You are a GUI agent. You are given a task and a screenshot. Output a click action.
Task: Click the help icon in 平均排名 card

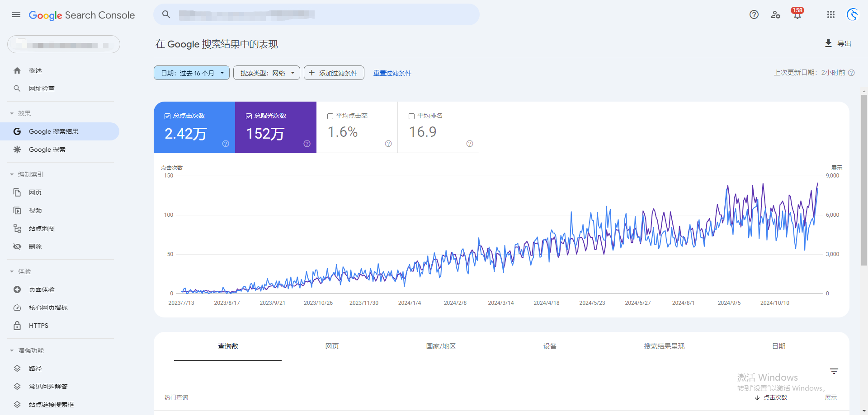click(470, 144)
